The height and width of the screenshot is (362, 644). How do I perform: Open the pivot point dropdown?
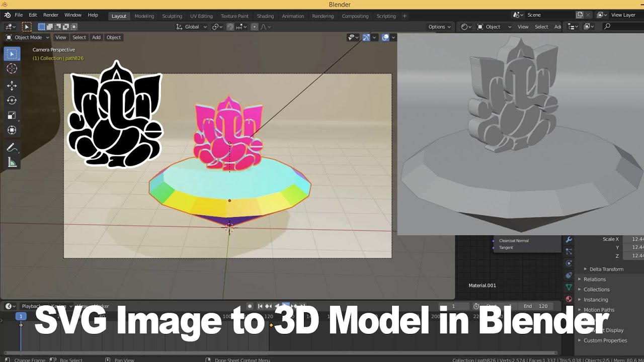click(x=217, y=27)
